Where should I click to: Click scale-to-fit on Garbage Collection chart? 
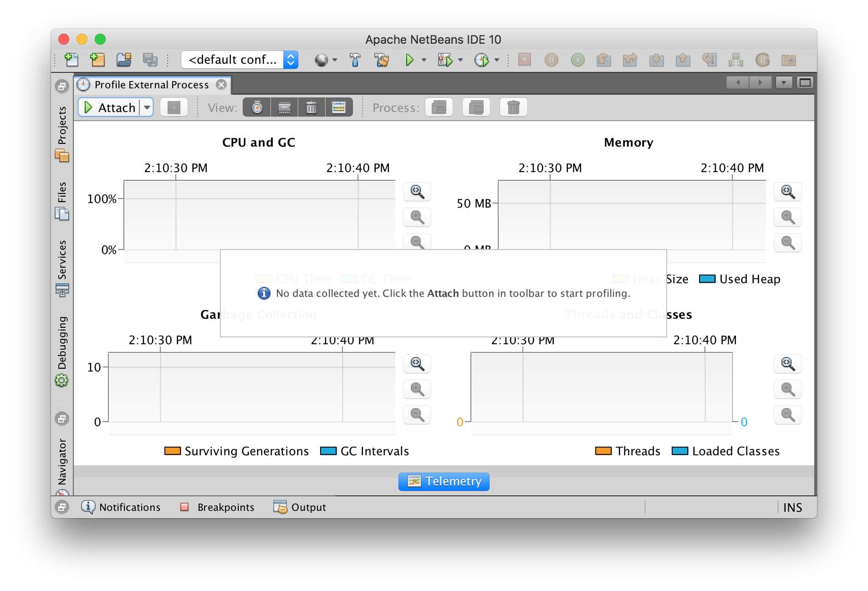417,364
